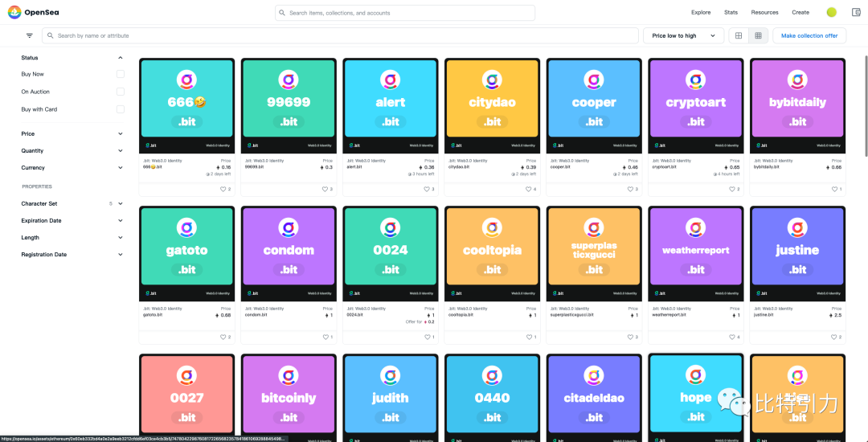Open the Resources menu
This screenshot has height=442, width=868.
pos(764,12)
